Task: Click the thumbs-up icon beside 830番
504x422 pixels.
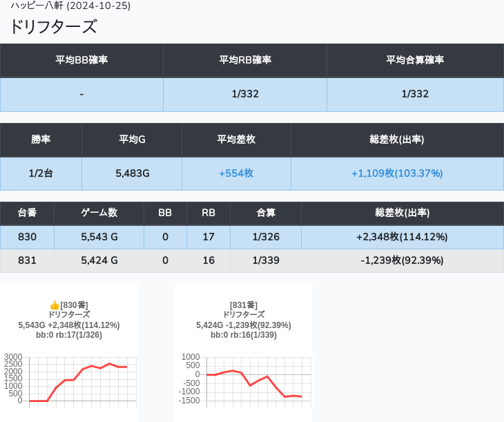Action: (x=55, y=305)
